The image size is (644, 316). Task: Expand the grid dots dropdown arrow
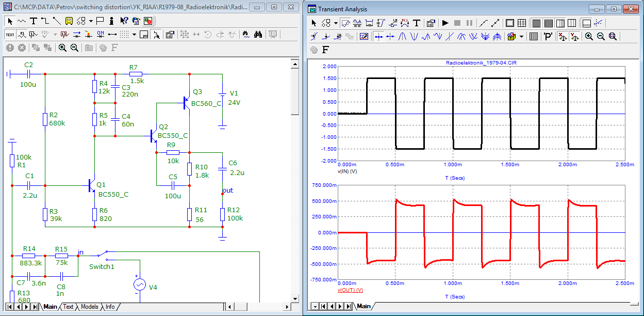[x=134, y=35]
